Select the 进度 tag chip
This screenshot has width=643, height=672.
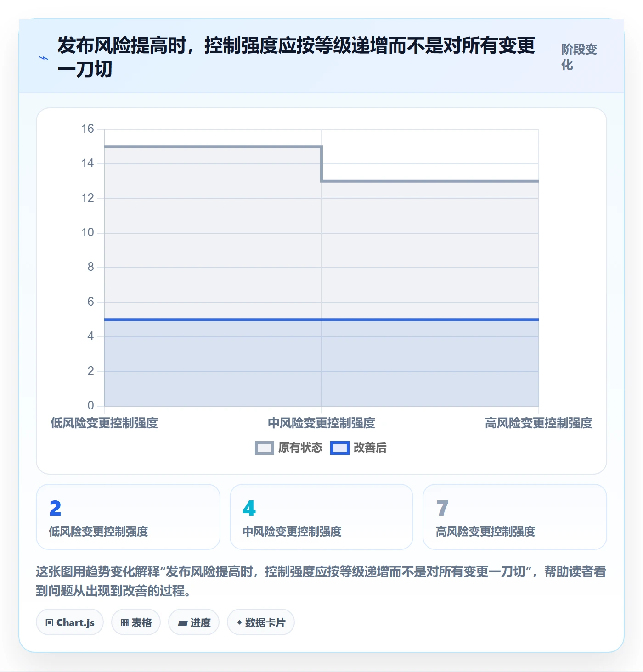click(x=194, y=622)
